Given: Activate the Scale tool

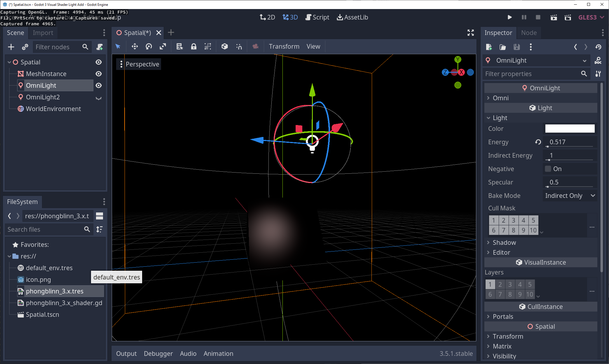Looking at the screenshot, I should [x=163, y=46].
